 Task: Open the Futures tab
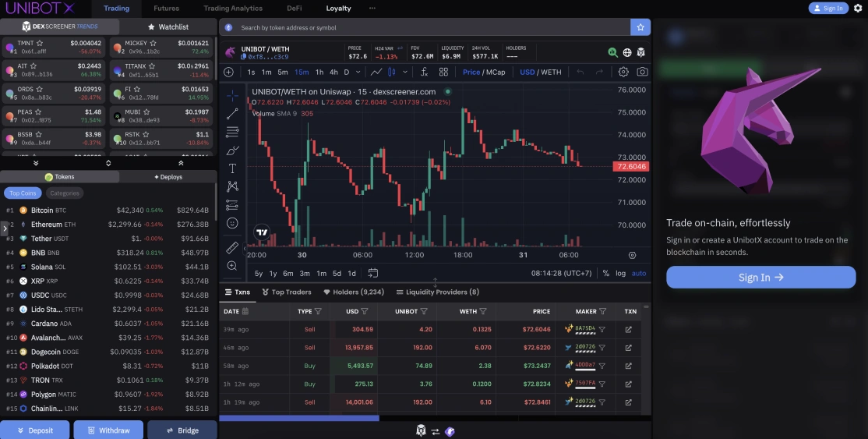(x=166, y=9)
